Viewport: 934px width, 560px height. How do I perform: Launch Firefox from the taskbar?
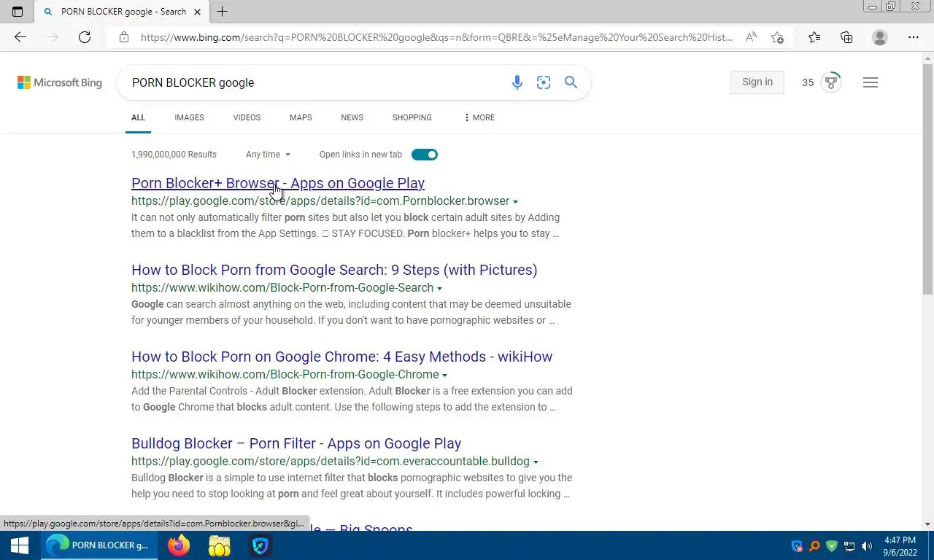point(179,545)
